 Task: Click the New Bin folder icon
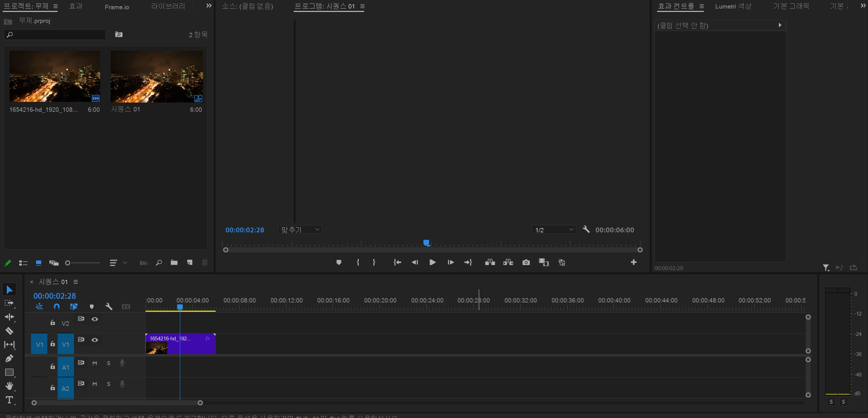tap(174, 262)
